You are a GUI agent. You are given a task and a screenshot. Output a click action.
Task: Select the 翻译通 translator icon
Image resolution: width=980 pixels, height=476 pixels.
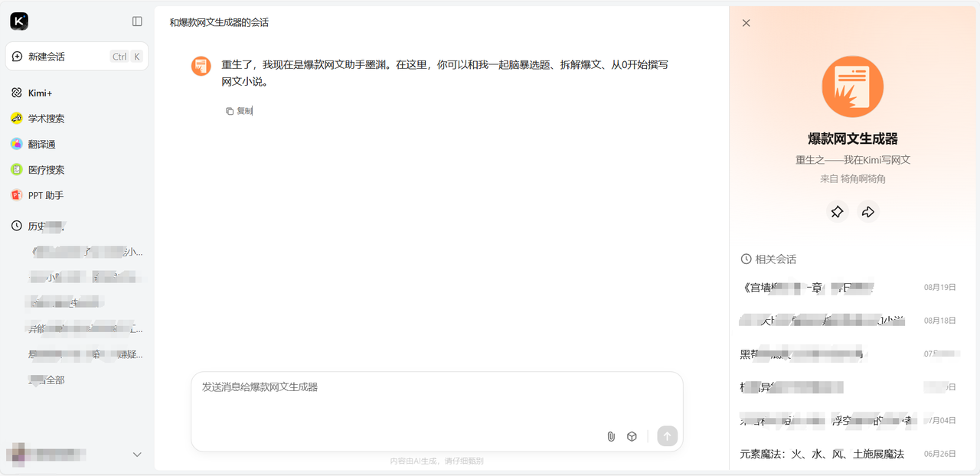coord(16,144)
